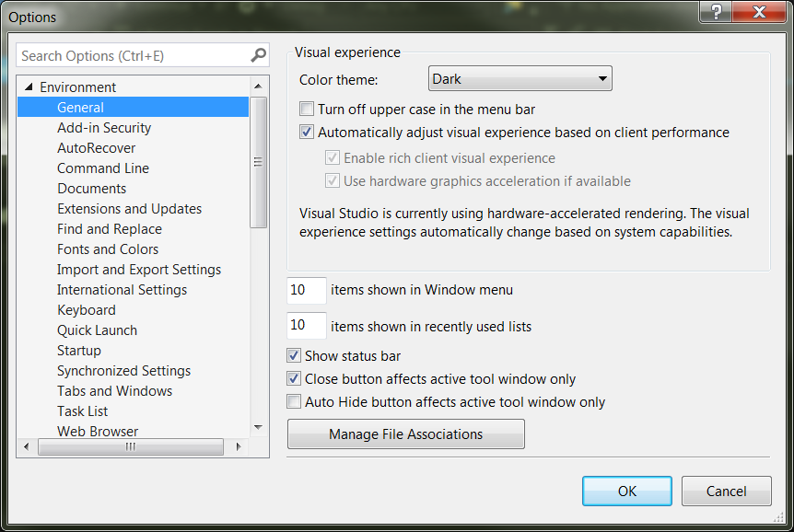Open Find and Replace settings
This screenshot has height=532, width=794.
click(110, 229)
